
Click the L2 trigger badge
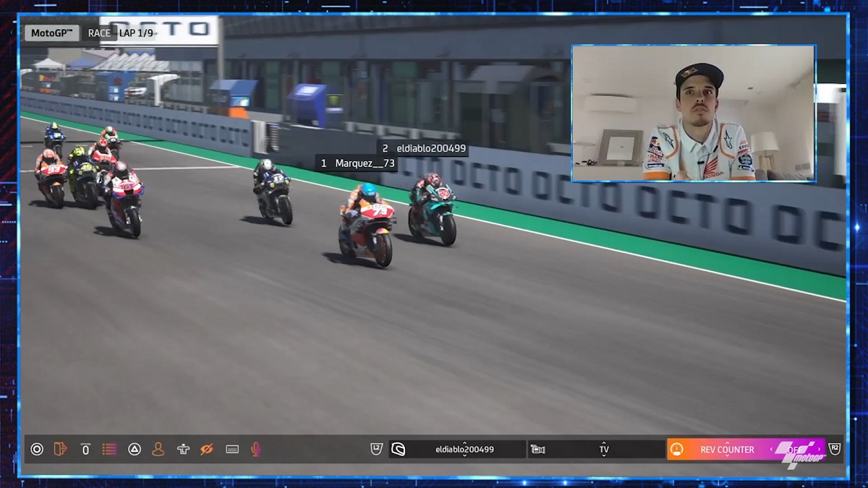click(376, 449)
